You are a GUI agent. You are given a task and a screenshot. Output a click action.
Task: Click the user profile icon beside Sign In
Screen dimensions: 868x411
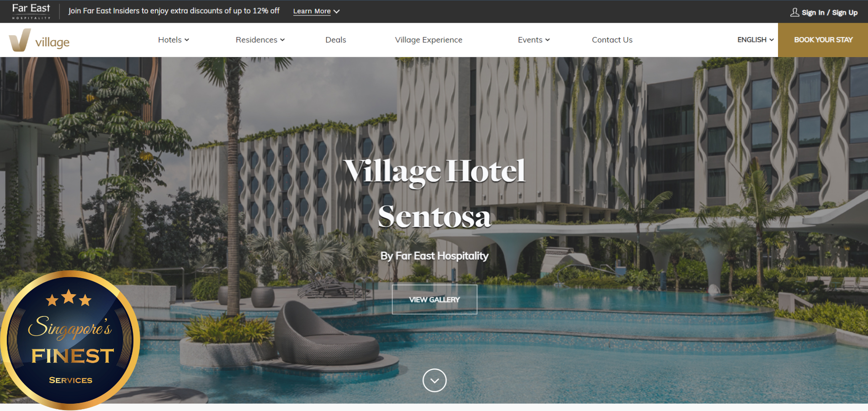pyautogui.click(x=794, y=12)
